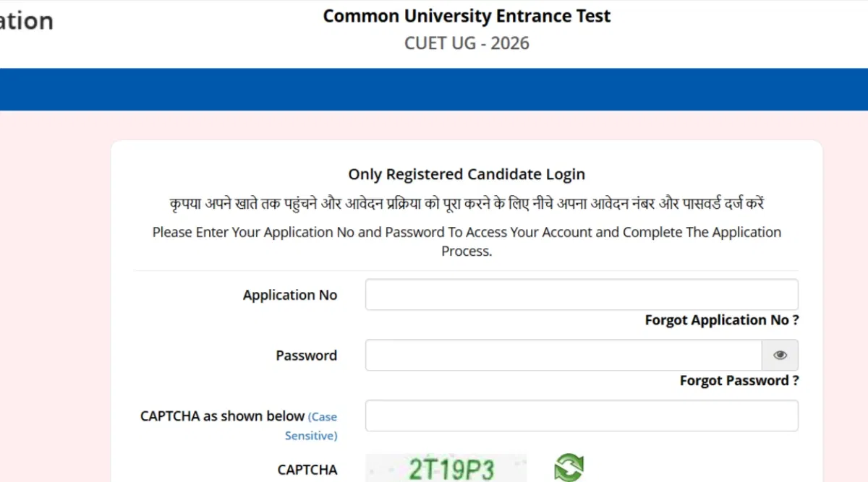The width and height of the screenshot is (868, 482).
Task: Click the blue navigation bar
Action: 434,89
